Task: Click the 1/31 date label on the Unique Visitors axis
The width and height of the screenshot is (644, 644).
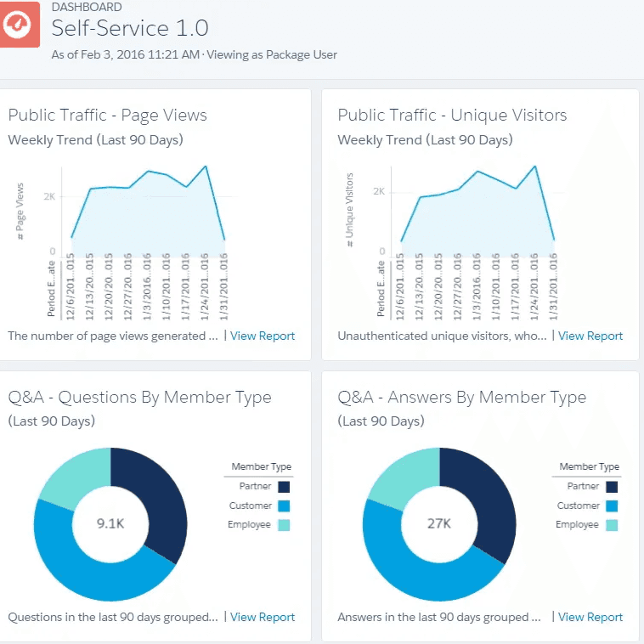Action: point(554,286)
